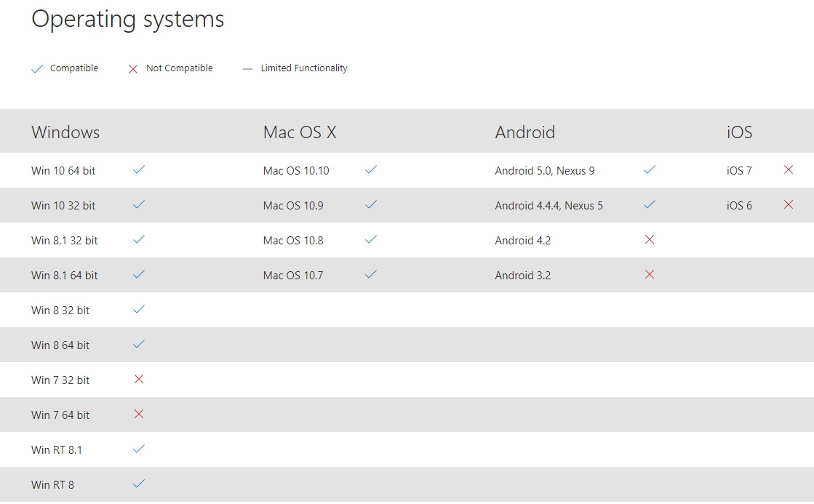The image size is (814, 504).
Task: Click the checkmark beside Android 4.4.4, Nexus 5
Action: 650,204
